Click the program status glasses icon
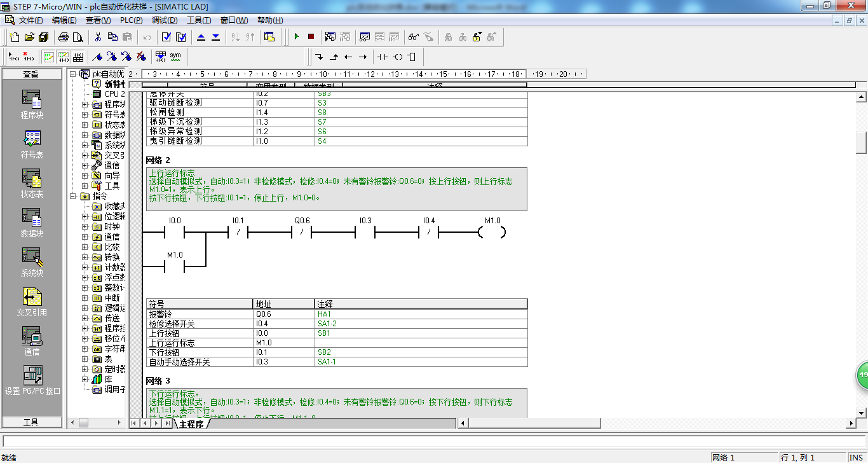This screenshot has height=463, width=868. click(414, 37)
